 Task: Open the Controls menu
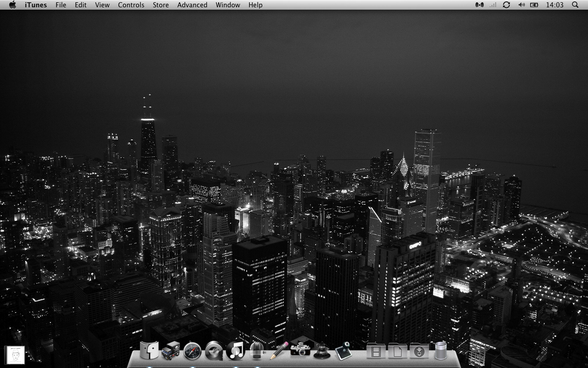(131, 5)
